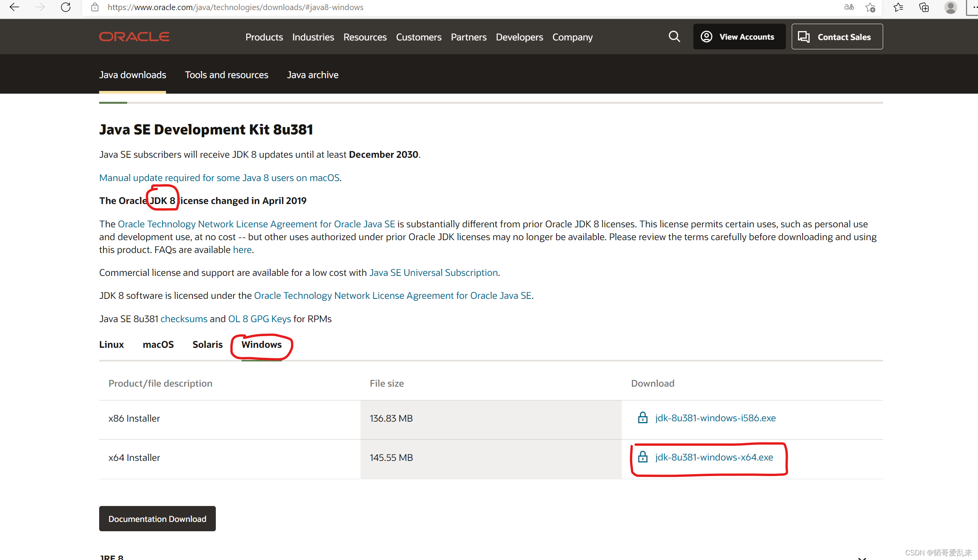Open the Resources menu
Screen dimensions: 978x560
tap(365, 37)
